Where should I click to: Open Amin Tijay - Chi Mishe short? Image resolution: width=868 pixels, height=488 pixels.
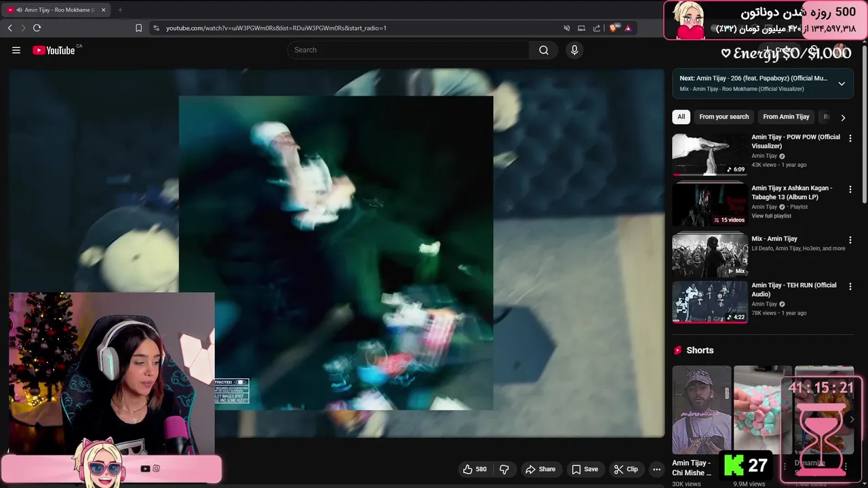tap(702, 409)
